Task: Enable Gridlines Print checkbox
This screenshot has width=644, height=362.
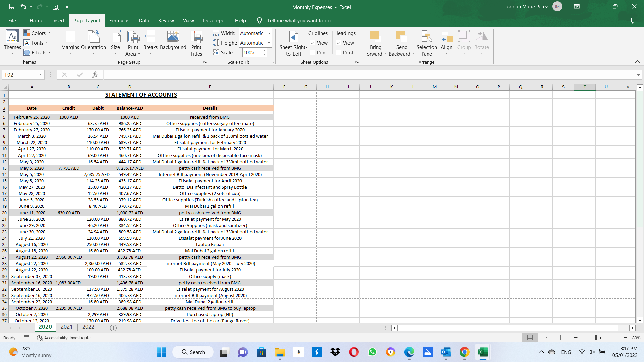Action: pyautogui.click(x=312, y=53)
